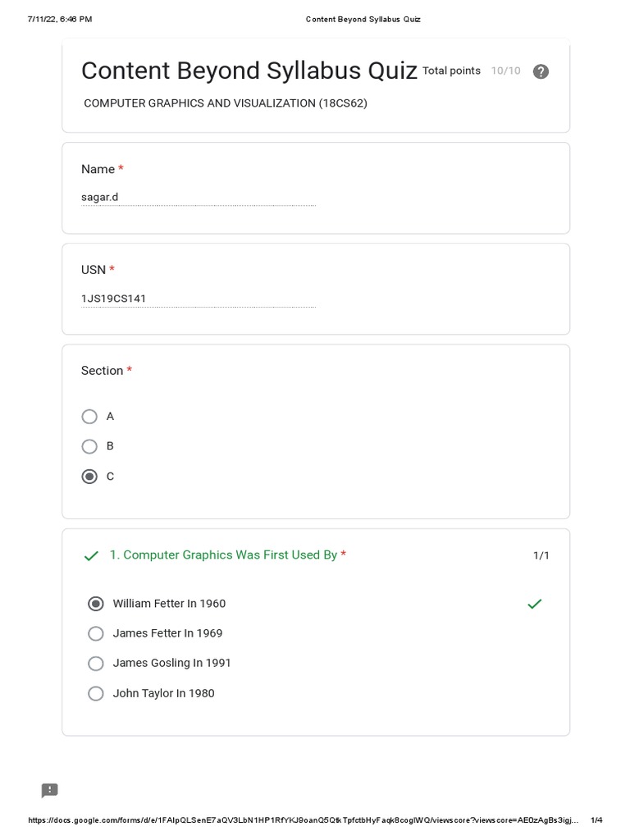Screen dimensions: 630x840
Task: Select Section A radio button
Action: click(89, 417)
